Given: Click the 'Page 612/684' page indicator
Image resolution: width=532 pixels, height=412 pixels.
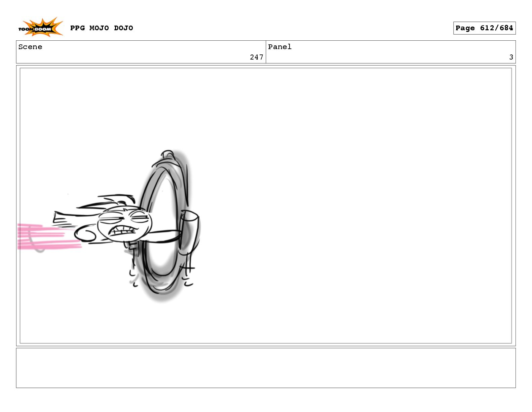Looking at the screenshot, I should 484,28.
